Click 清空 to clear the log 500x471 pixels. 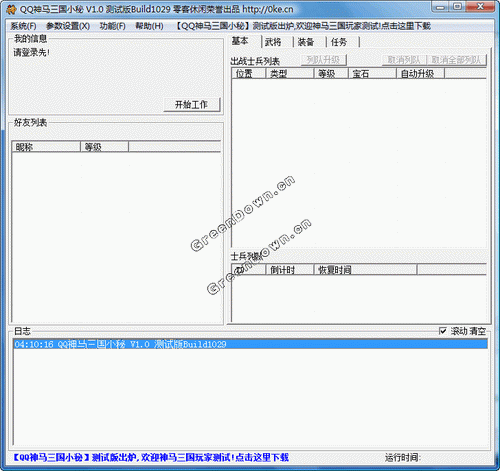(x=478, y=331)
